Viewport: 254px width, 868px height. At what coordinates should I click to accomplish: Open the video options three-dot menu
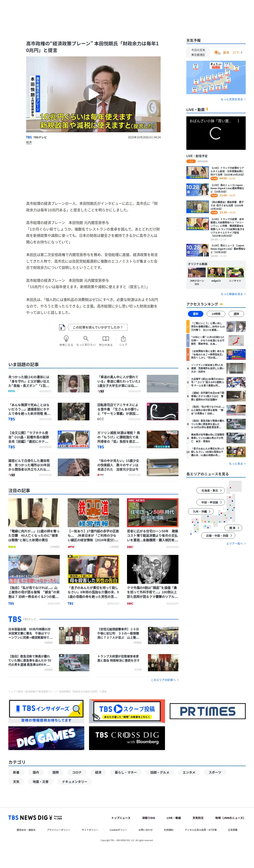(x=238, y=121)
